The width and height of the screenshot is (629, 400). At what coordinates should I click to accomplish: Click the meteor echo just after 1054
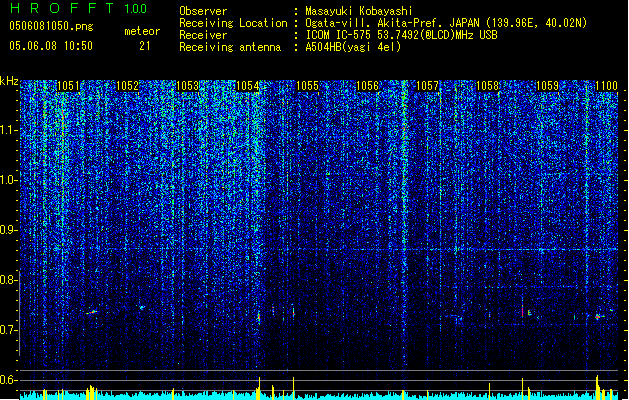pyautogui.click(x=259, y=317)
